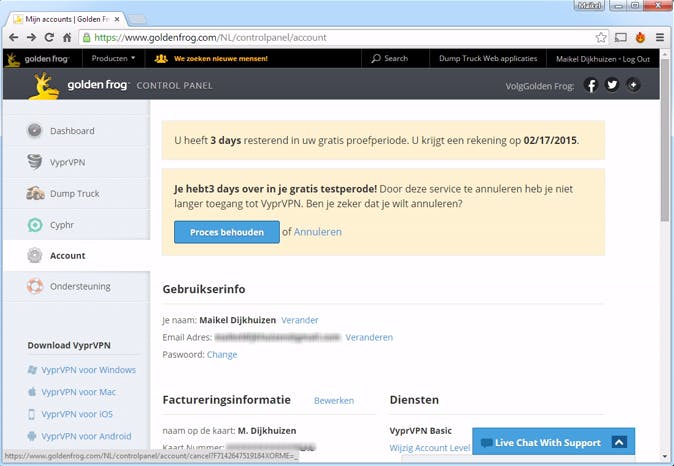This screenshot has width=674, height=466.
Task: Click the Maikel profile button in the title bar
Action: click(589, 6)
